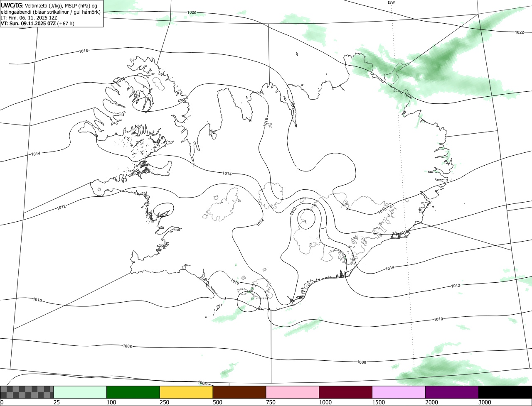Click the legend value "25"
The height and width of the screenshot is (406, 532).
pos(57,402)
